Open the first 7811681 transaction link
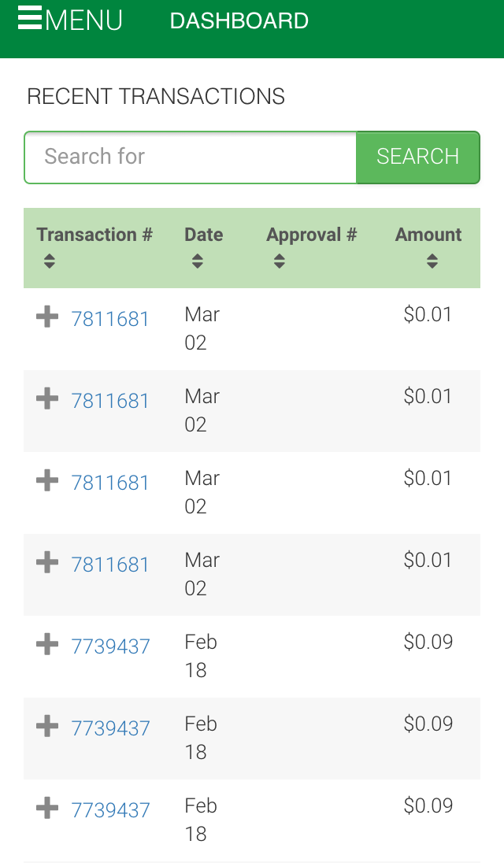504x863 pixels. point(110,319)
